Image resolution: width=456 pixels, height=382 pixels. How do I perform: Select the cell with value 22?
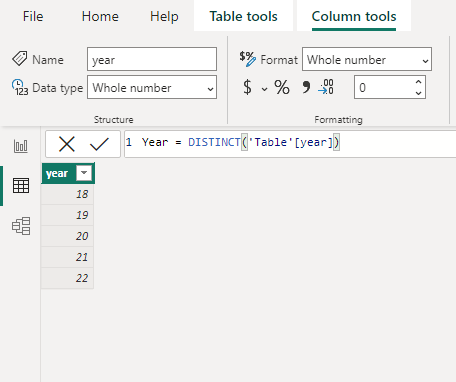coord(67,278)
